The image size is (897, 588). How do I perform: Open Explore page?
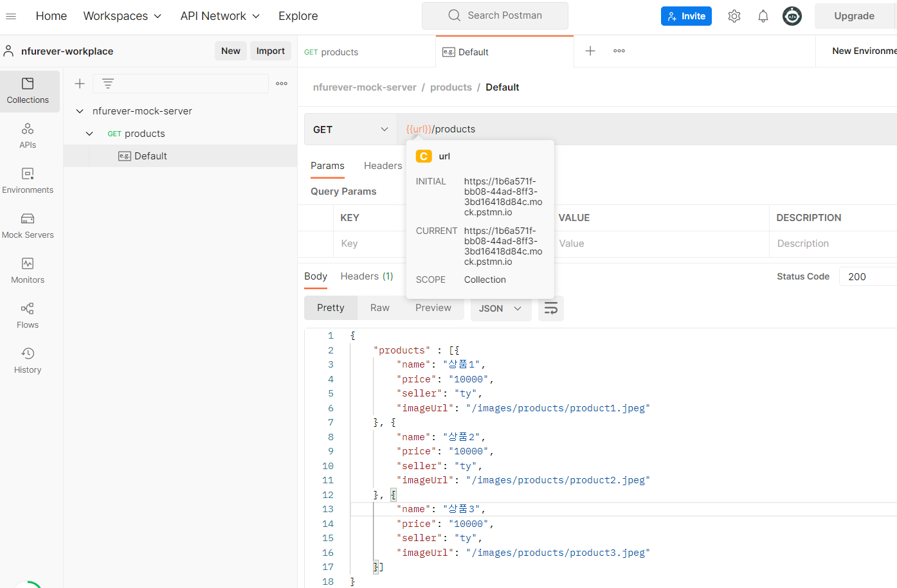(x=298, y=16)
